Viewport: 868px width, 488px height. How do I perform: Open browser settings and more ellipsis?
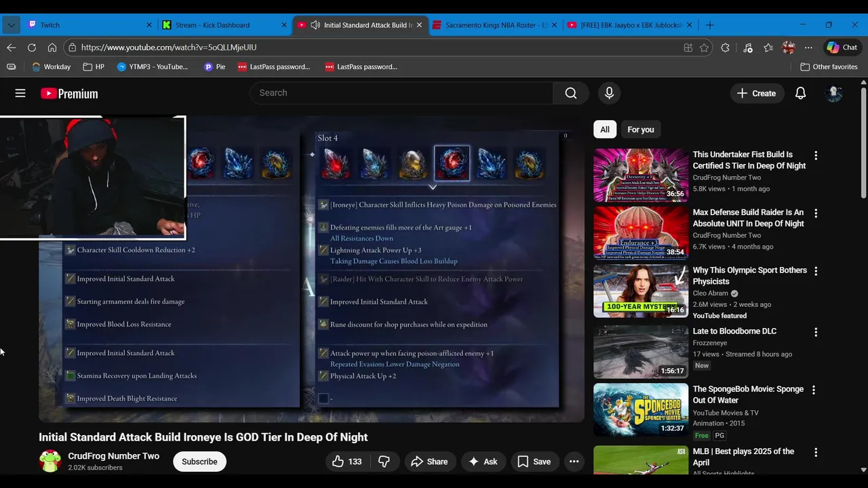(808, 47)
